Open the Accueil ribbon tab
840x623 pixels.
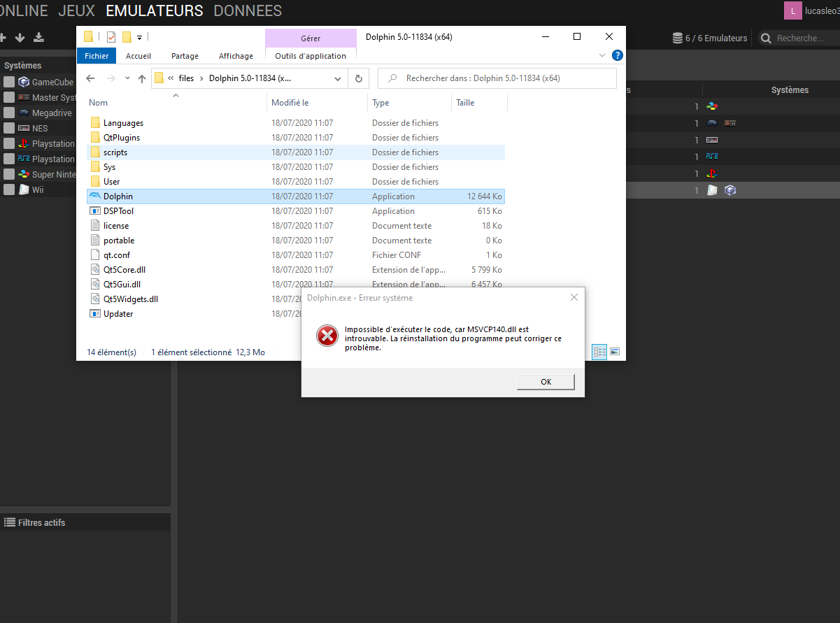point(139,56)
